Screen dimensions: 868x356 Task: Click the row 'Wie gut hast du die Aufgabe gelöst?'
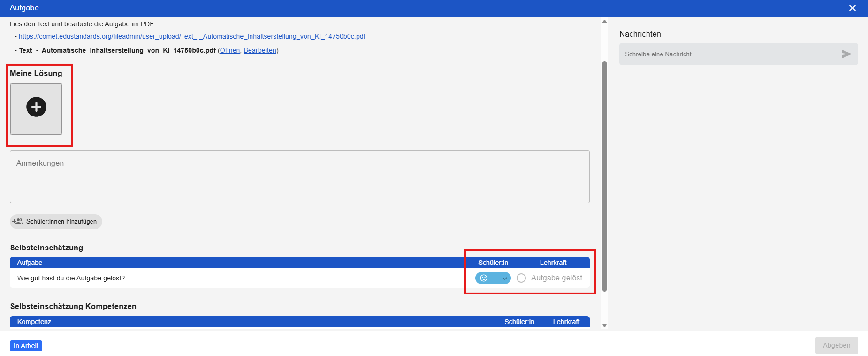(71, 278)
